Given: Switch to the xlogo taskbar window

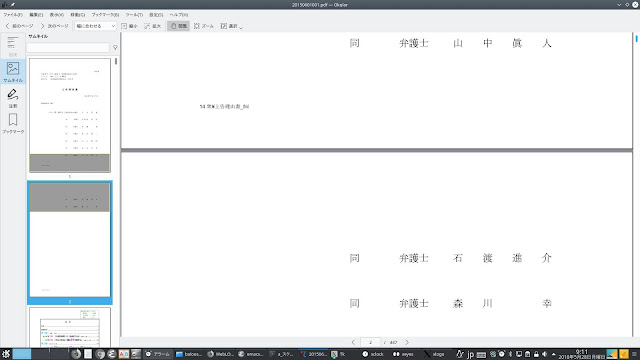Looking at the screenshot, I should (x=437, y=354).
